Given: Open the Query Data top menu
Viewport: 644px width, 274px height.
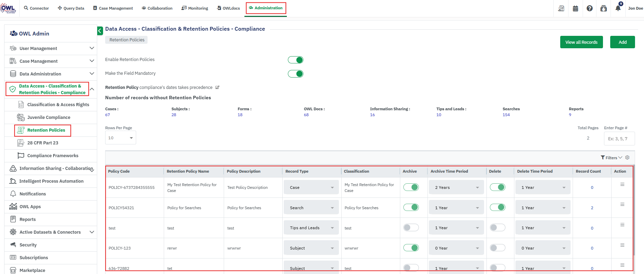Looking at the screenshot, I should pyautogui.click(x=71, y=8).
